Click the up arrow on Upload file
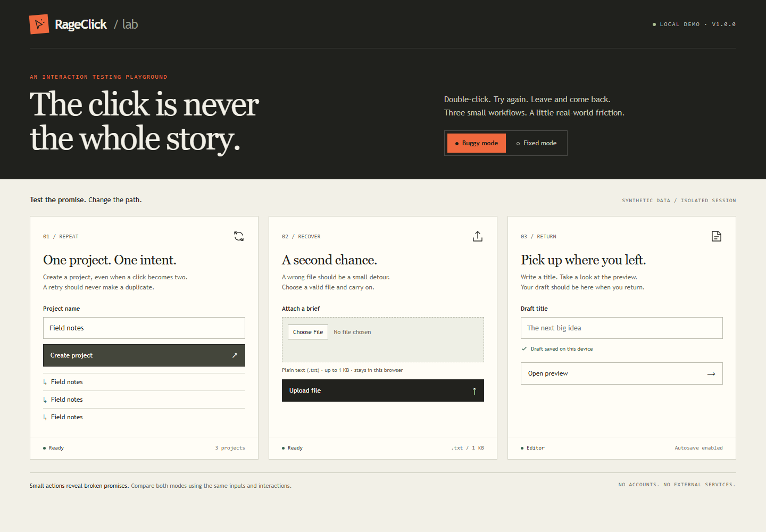766x532 pixels. click(474, 391)
